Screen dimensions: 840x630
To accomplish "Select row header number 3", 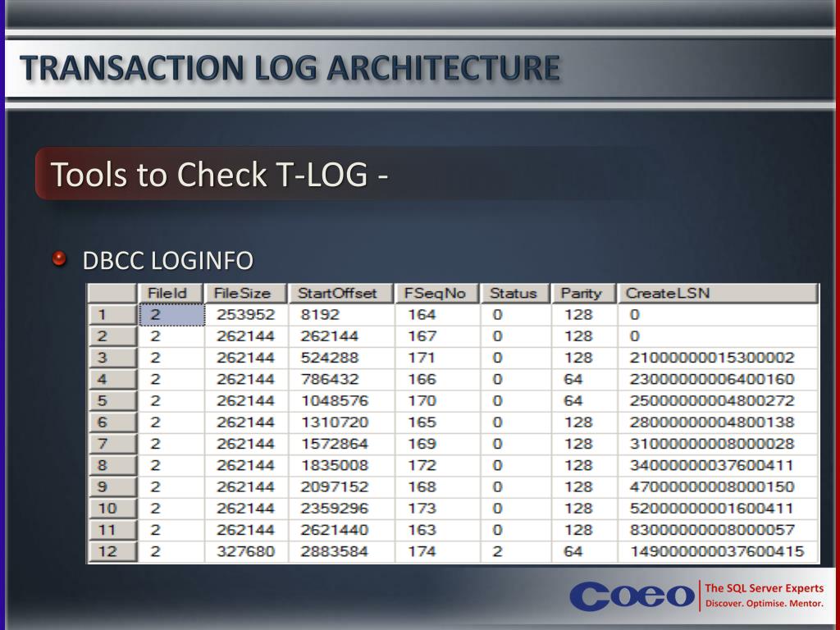I will pos(112,358).
